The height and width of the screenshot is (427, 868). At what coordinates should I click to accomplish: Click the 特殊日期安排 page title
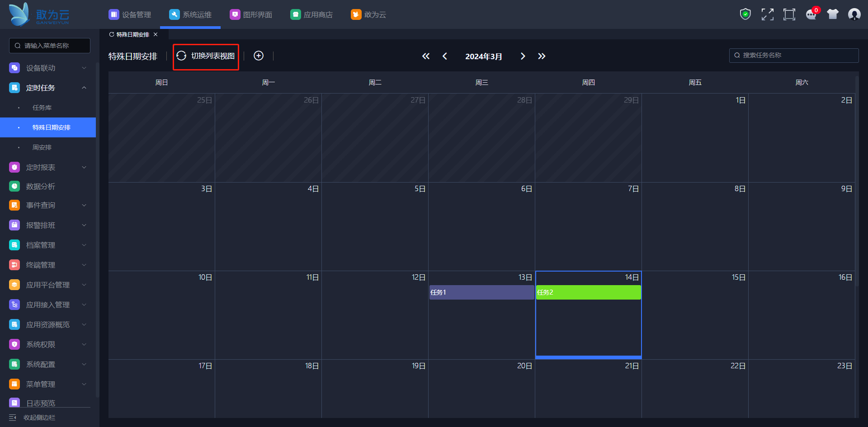(133, 56)
